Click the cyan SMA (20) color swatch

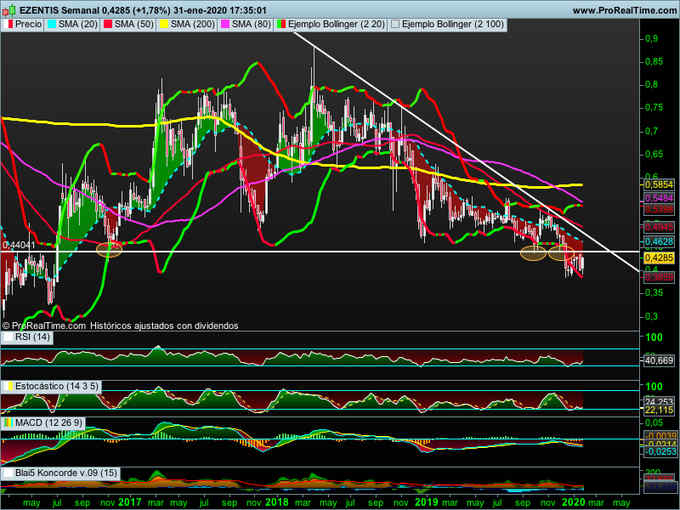pos(52,24)
